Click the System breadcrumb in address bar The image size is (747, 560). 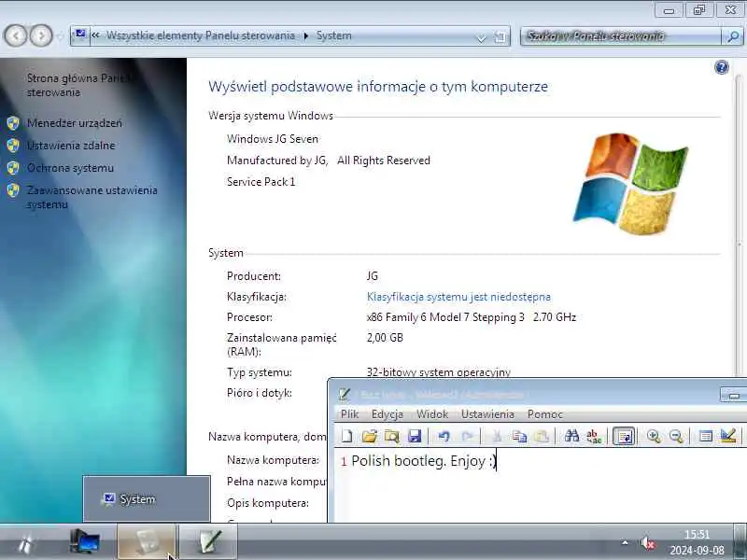pos(334,35)
